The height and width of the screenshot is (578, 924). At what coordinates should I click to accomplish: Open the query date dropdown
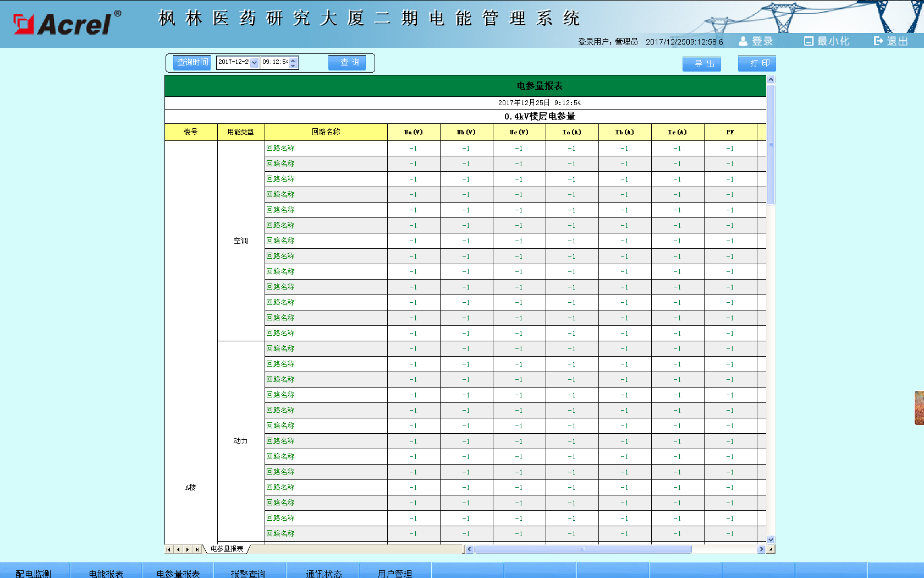click(x=254, y=63)
